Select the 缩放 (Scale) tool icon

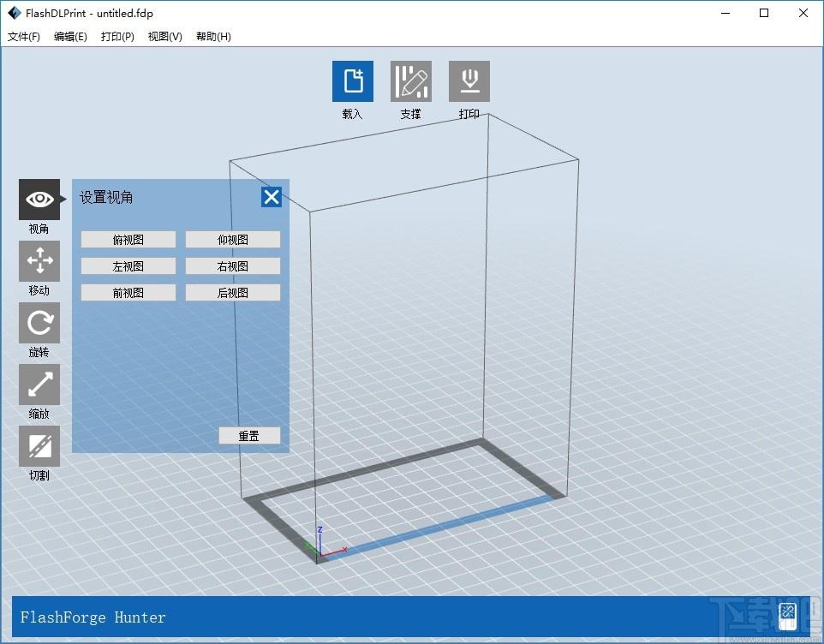pyautogui.click(x=39, y=384)
